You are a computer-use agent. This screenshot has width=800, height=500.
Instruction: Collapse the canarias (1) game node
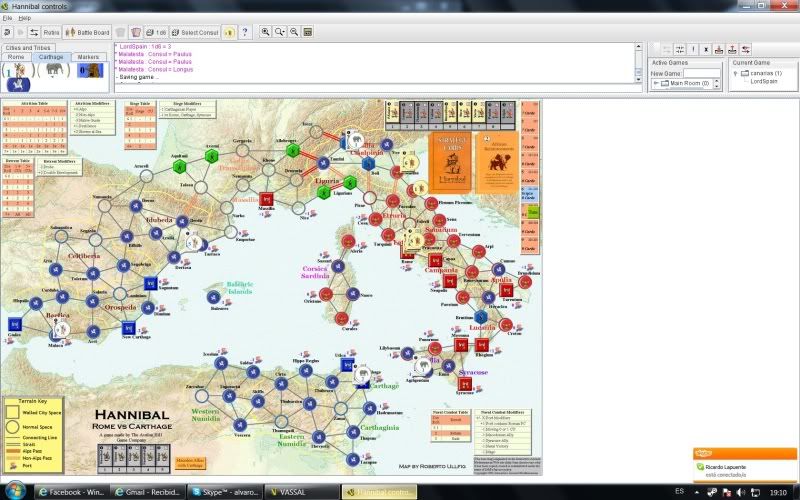click(735, 73)
